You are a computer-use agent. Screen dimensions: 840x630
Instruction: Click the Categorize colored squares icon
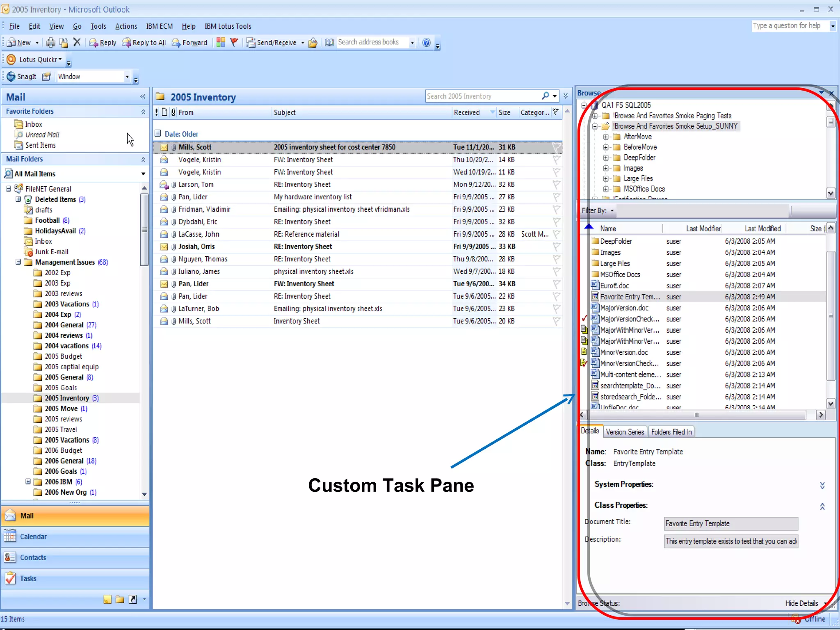221,42
